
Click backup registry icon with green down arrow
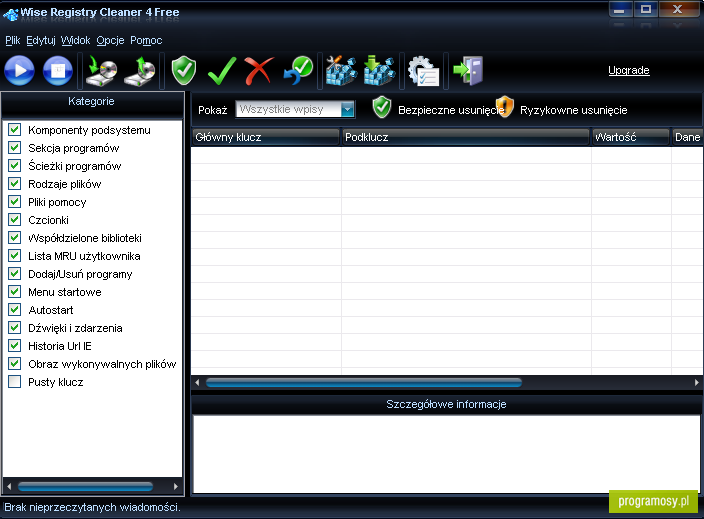point(101,70)
